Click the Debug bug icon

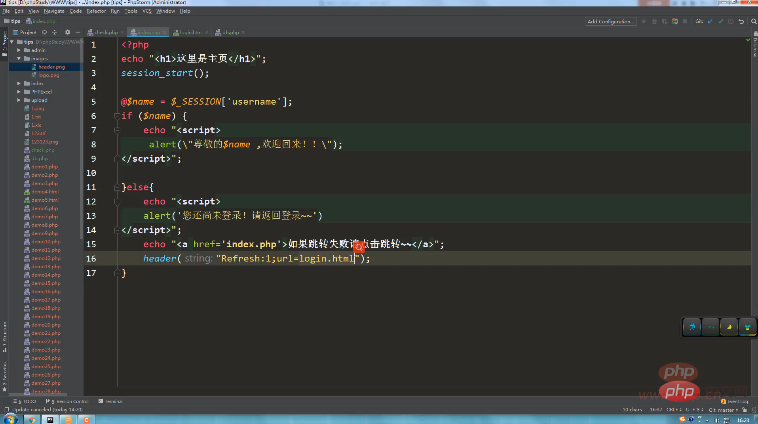coord(654,21)
